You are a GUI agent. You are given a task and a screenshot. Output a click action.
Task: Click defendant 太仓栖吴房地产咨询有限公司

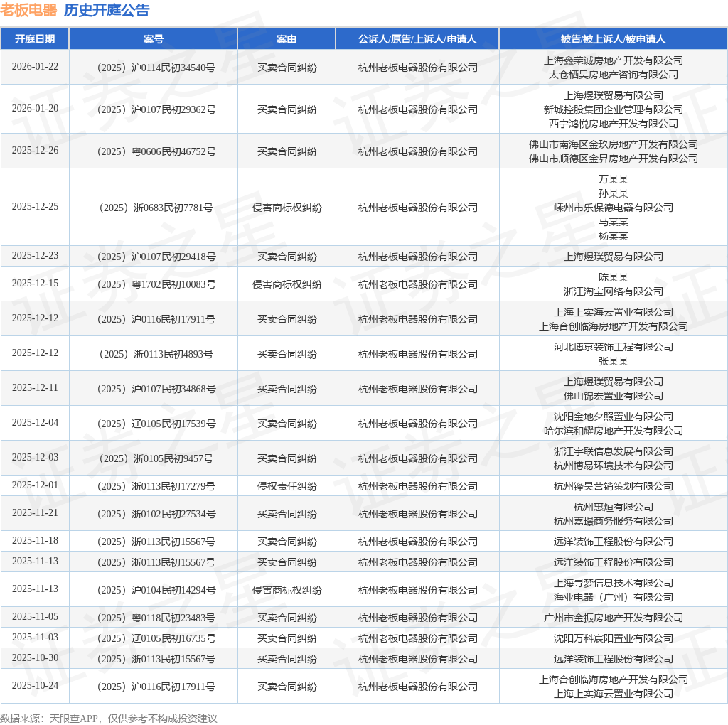point(614,75)
